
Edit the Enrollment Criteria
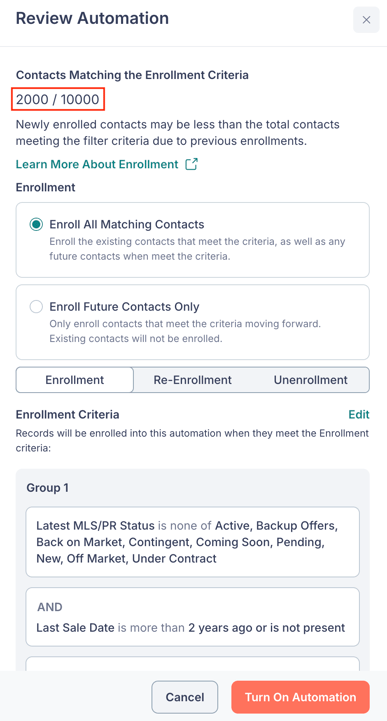pos(359,415)
